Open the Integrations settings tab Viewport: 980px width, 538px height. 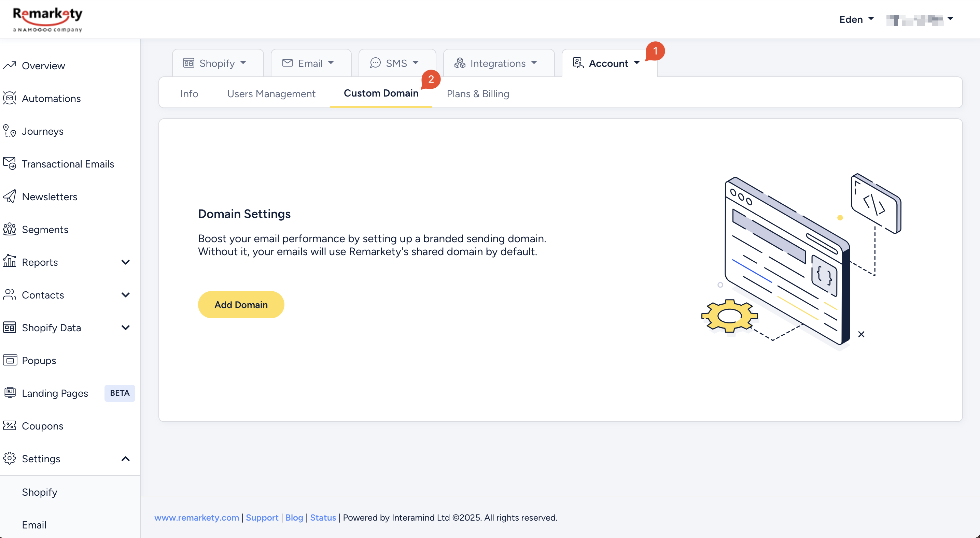pos(499,63)
